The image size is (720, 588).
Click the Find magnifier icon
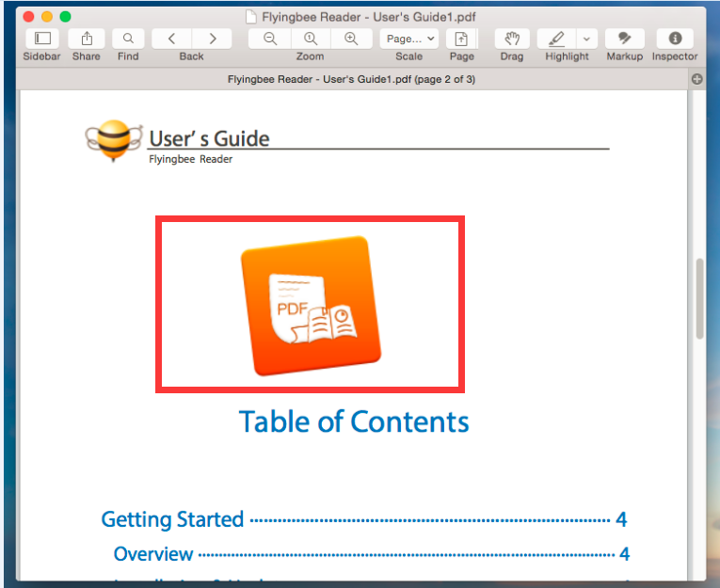128,39
